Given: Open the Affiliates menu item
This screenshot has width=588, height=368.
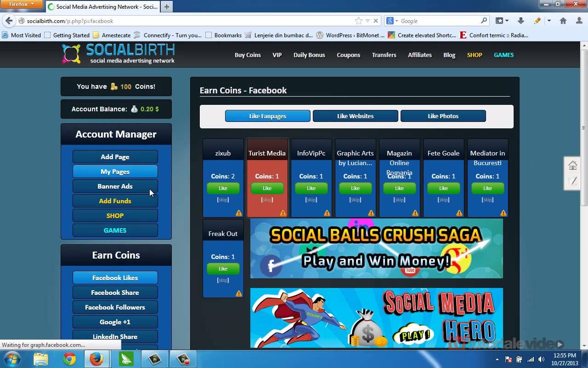Looking at the screenshot, I should click(x=420, y=55).
